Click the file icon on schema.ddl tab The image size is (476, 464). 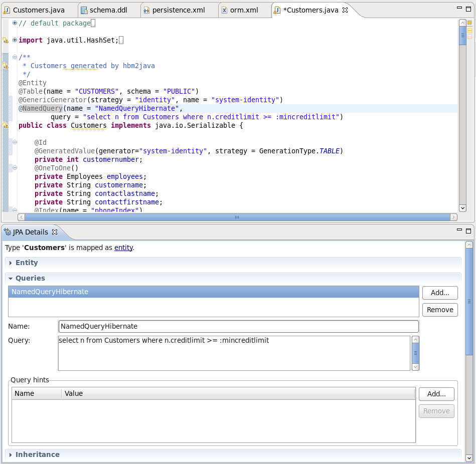click(x=84, y=10)
